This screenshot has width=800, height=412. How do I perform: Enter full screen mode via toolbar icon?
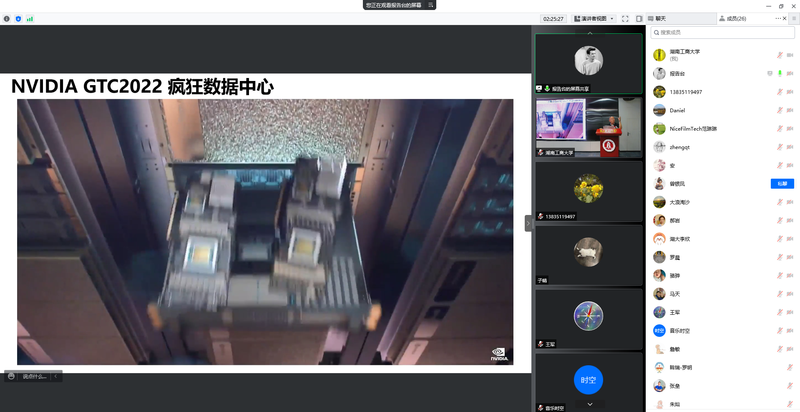tap(625, 18)
